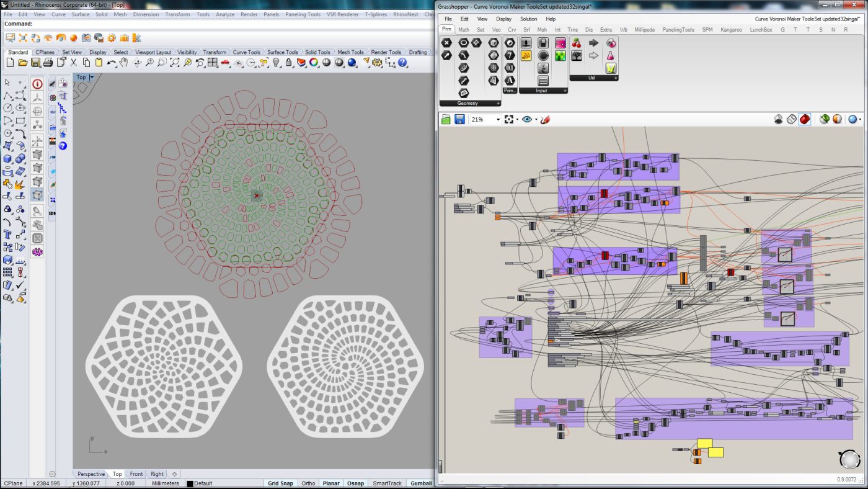Switch to the LunchBox tab in Grasshopper
The height and width of the screenshot is (489, 868).
(x=761, y=29)
